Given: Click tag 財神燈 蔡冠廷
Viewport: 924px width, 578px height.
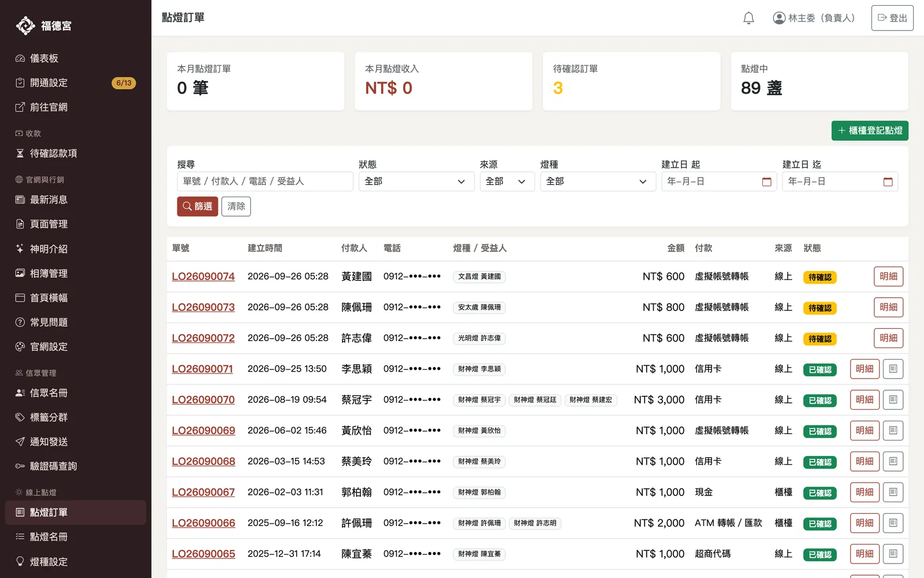Looking at the screenshot, I should tap(535, 399).
